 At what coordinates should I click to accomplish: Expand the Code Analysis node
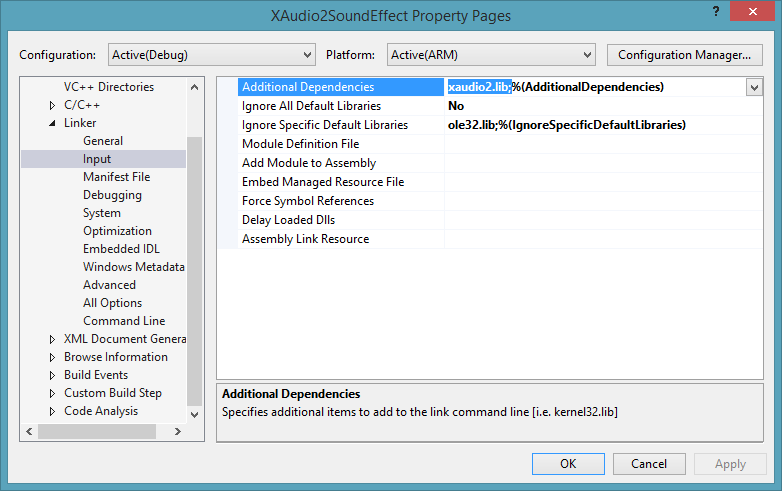click(52, 411)
